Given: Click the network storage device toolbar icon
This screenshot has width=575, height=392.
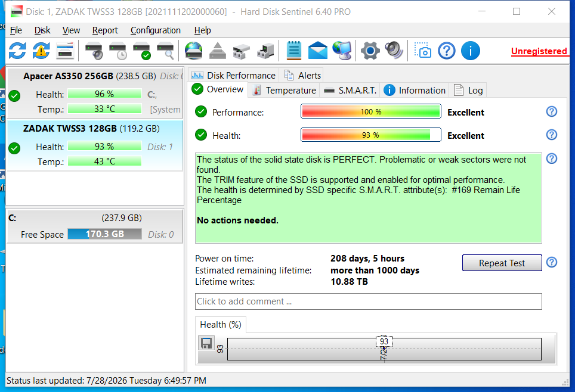Looking at the screenshot, I should pyautogui.click(x=265, y=51).
